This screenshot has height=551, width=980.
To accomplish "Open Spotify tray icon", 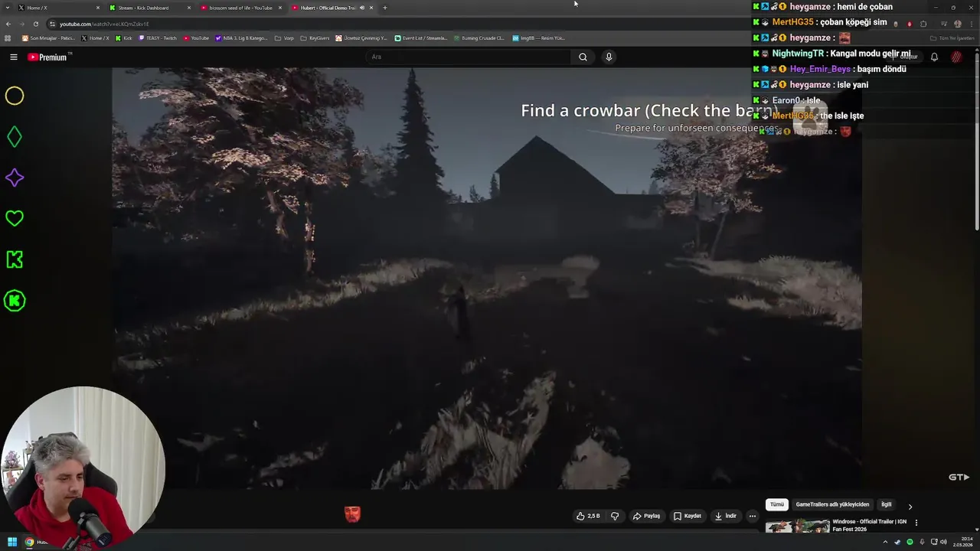I will [x=910, y=542].
